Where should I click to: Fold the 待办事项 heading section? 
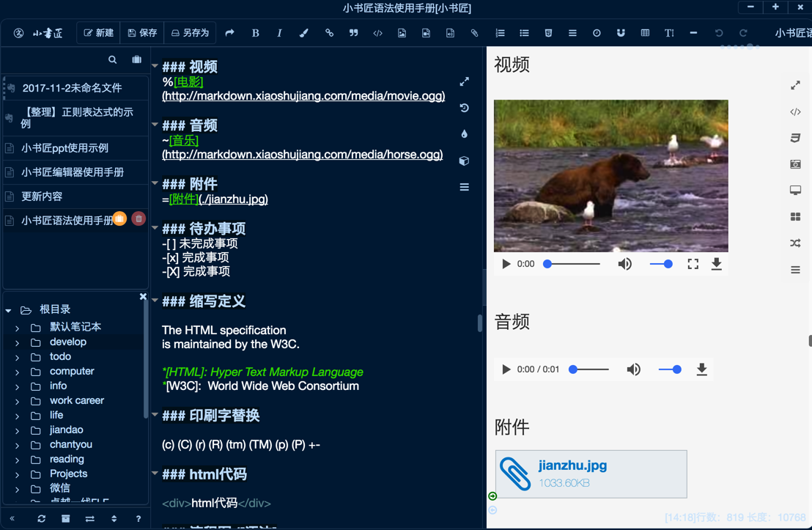(155, 227)
